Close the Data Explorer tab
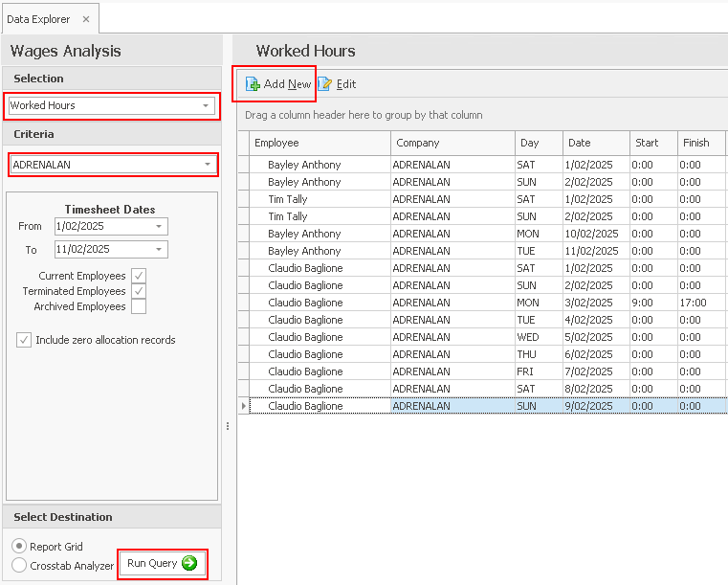Screen dimensions: 728x585 tap(86, 19)
